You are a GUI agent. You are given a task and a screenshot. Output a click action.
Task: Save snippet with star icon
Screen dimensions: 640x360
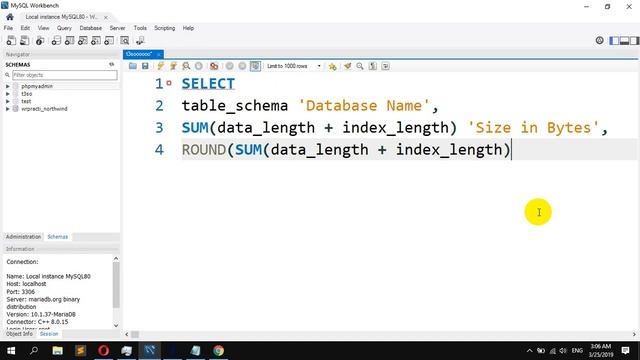coord(333,66)
